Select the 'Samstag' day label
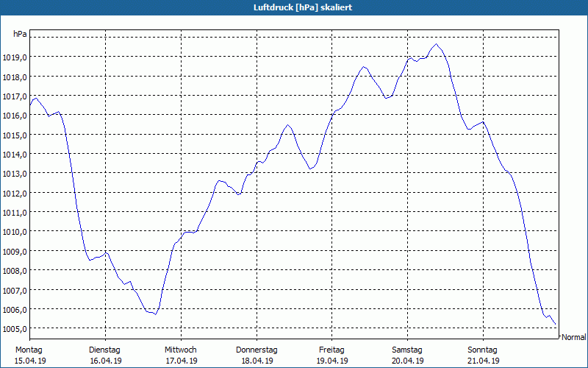 (407, 350)
